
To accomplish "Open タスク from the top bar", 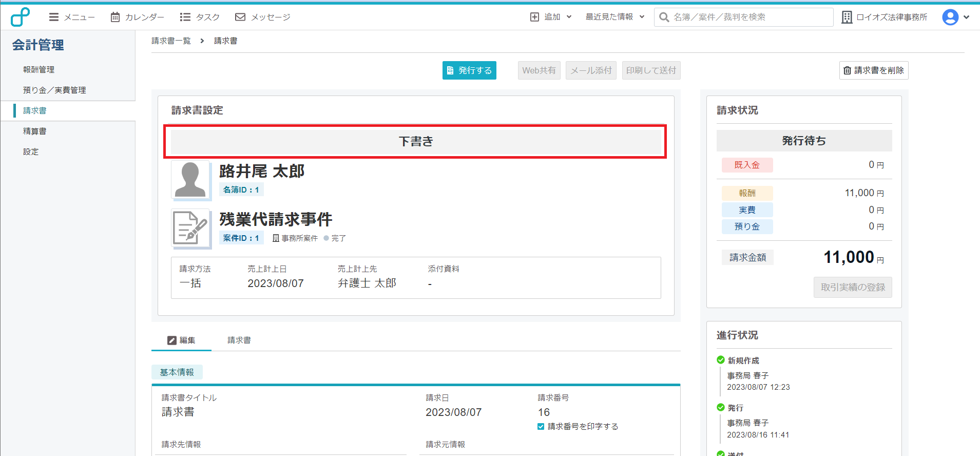I will 200,17.
